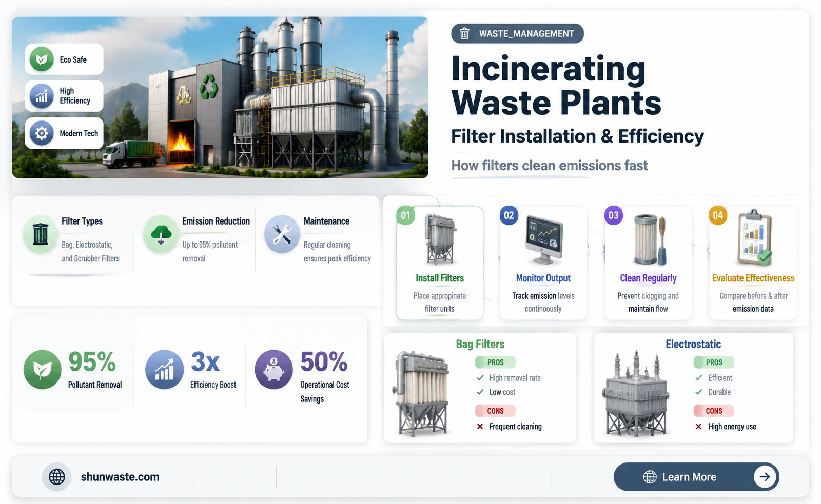
Task: Click the Install Filters heading
Action: 440,278
